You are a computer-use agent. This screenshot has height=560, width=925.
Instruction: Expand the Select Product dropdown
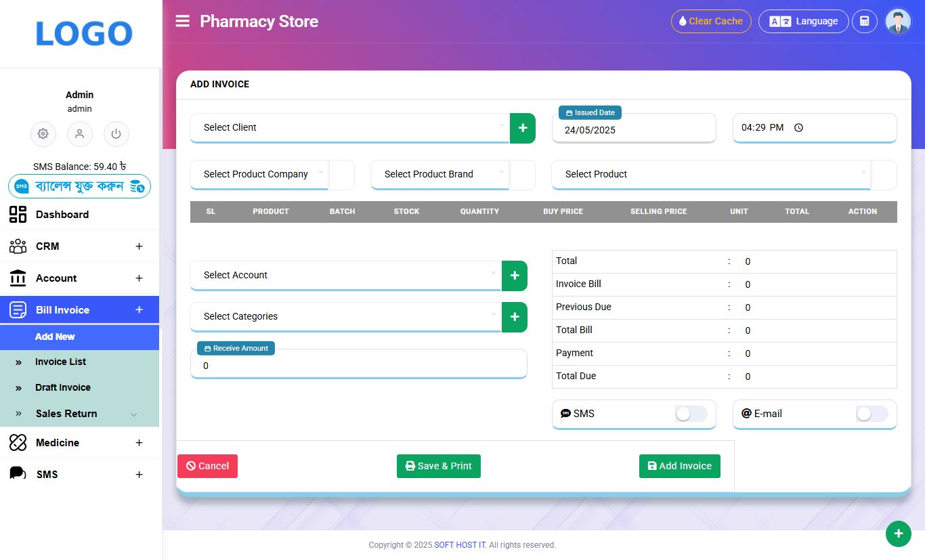click(711, 174)
